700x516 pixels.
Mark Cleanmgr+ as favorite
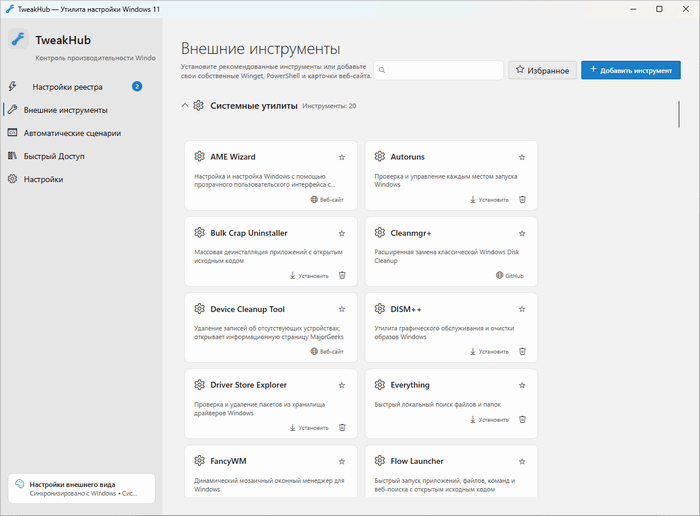pyautogui.click(x=522, y=233)
